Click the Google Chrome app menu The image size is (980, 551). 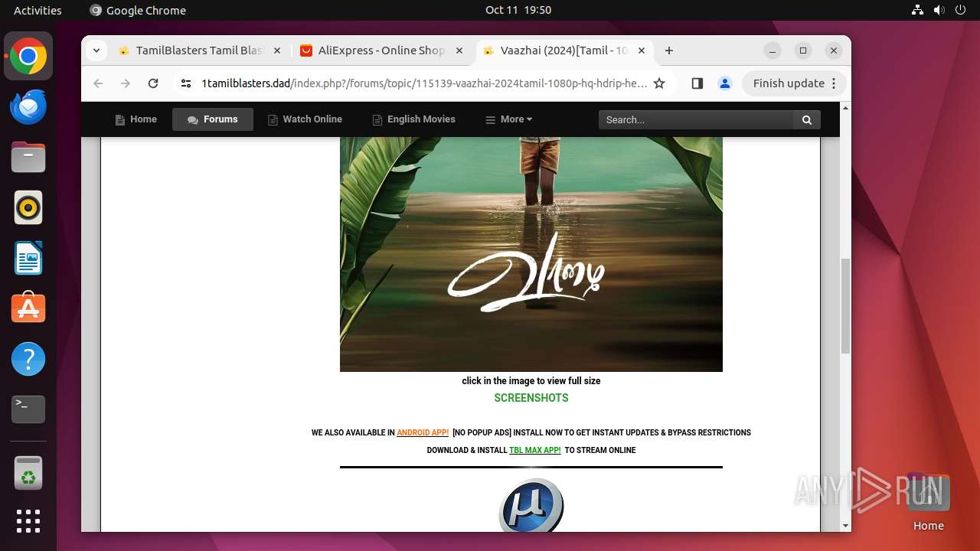click(138, 10)
